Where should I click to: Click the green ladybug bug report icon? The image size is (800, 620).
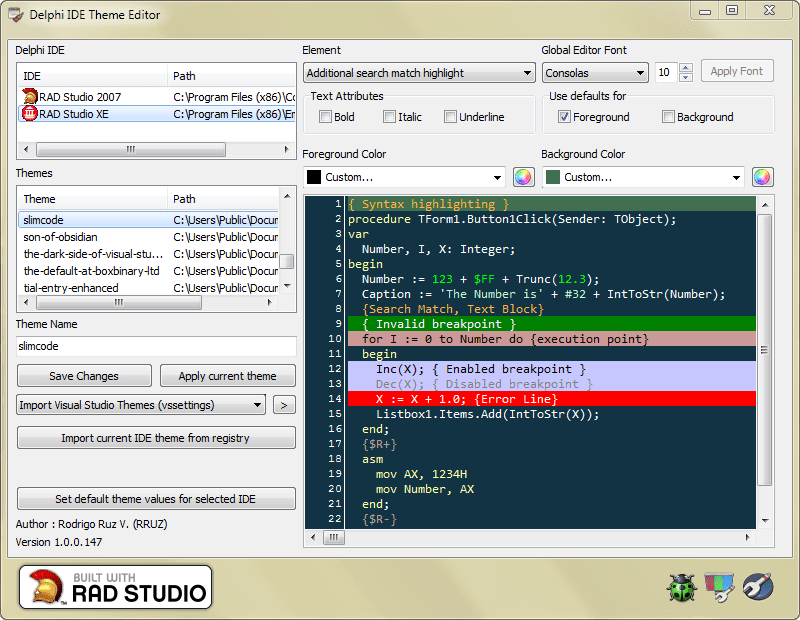pos(681,587)
